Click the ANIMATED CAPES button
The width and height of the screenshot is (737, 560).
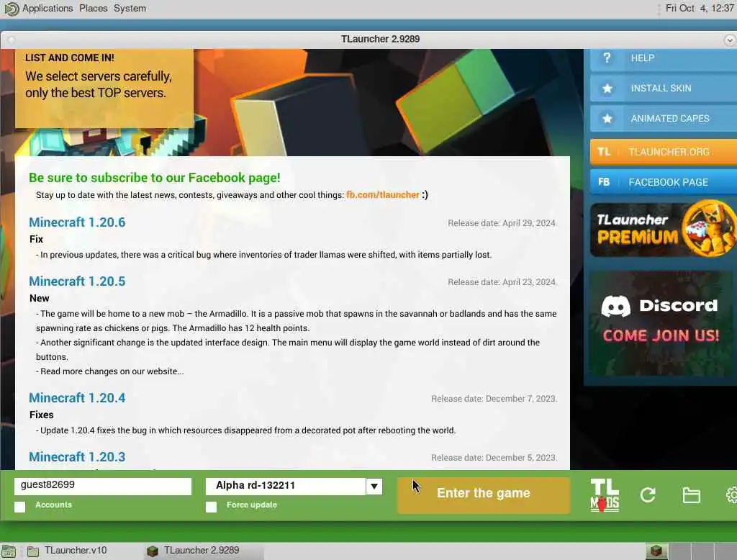point(663,119)
